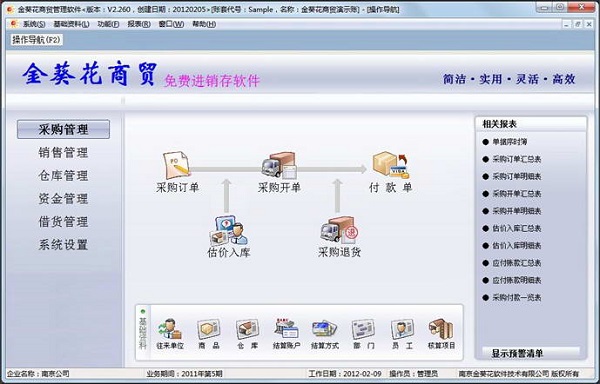Screen dimensions: 600x384
Task: Open the 采购开单 truck icon
Action: (279, 166)
